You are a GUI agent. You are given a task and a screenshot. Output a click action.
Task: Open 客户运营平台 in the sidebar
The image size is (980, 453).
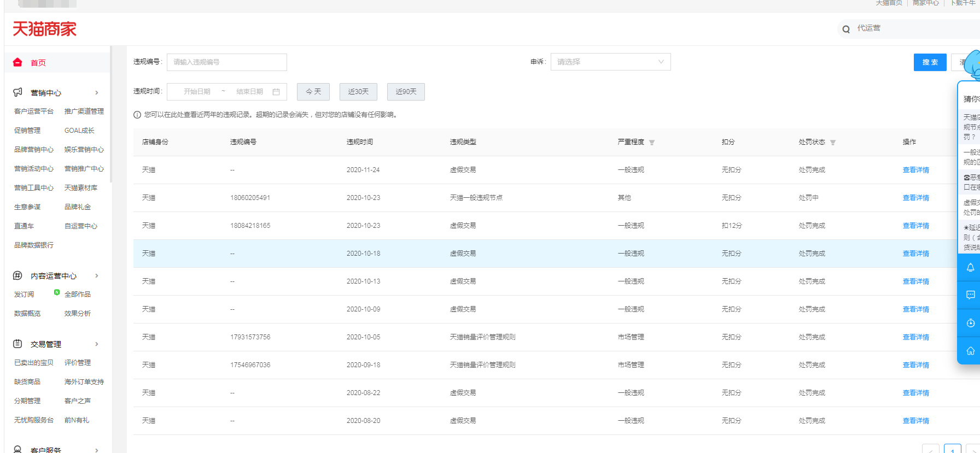coord(34,111)
